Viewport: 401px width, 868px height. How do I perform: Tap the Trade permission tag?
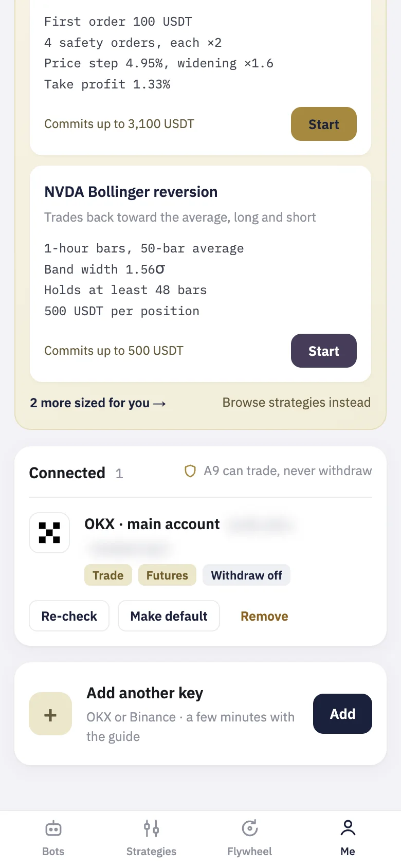click(x=108, y=575)
